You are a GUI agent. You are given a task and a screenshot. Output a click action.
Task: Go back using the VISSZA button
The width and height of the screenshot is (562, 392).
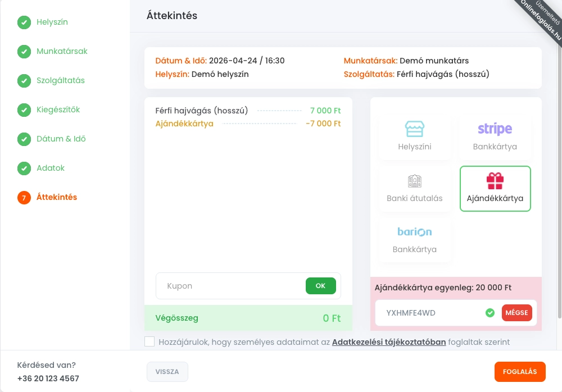[167, 372]
